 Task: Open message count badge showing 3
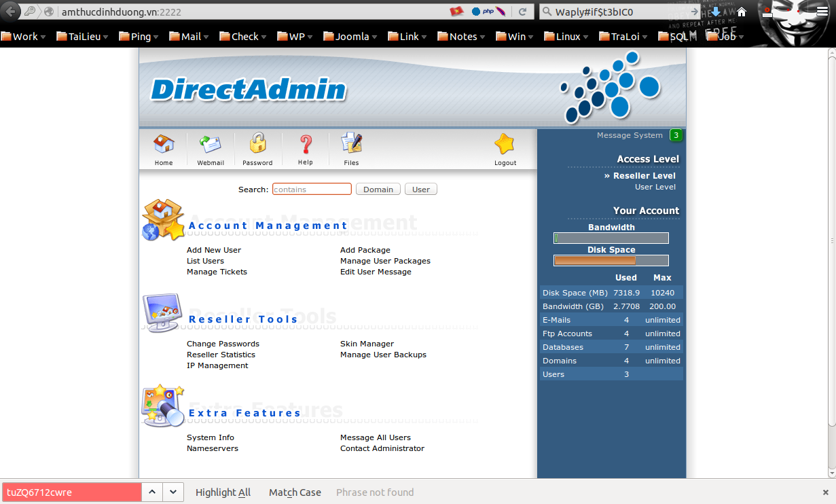(x=676, y=135)
